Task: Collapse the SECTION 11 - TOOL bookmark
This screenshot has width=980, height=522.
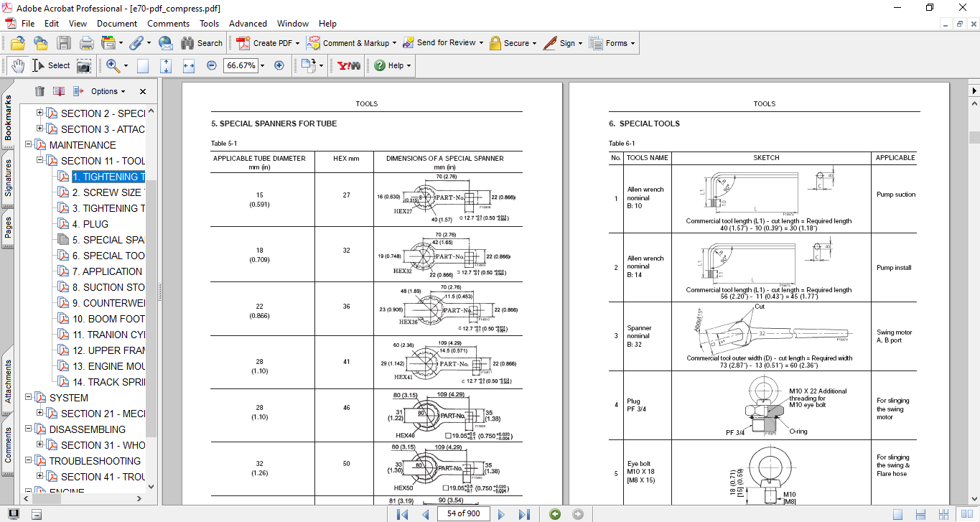Action: (40, 161)
